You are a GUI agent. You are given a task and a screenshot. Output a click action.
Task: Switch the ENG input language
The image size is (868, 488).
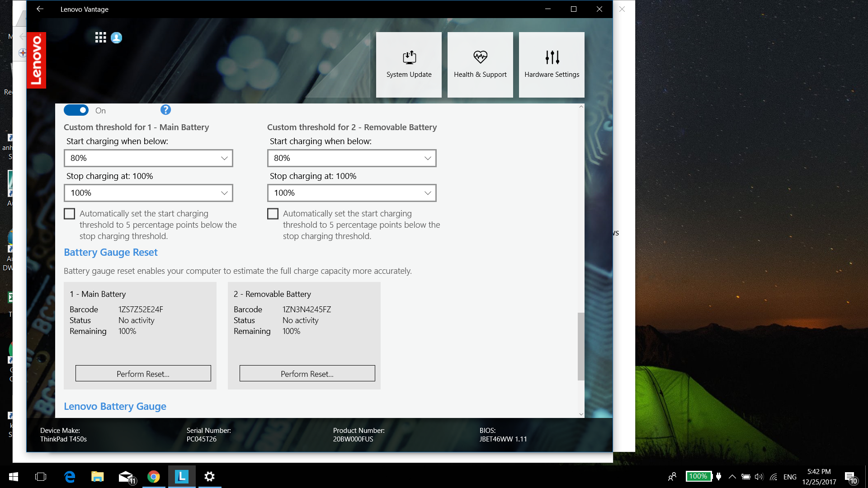click(x=790, y=477)
